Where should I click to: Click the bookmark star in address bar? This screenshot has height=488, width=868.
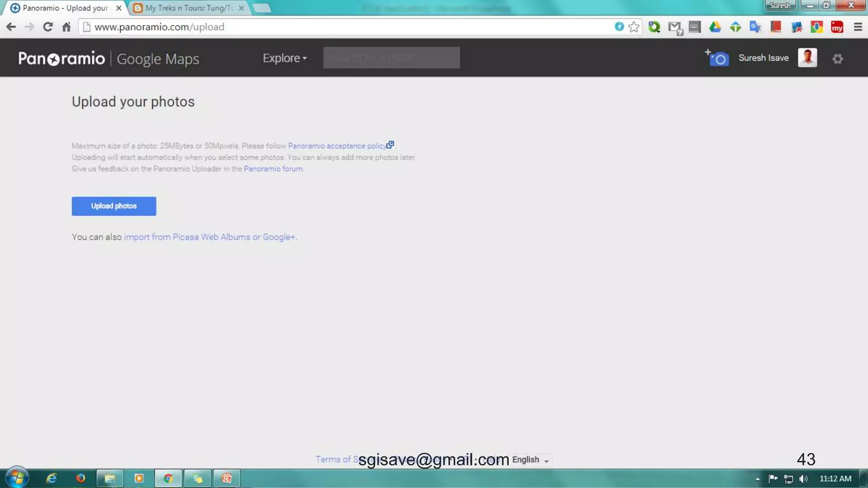634,27
